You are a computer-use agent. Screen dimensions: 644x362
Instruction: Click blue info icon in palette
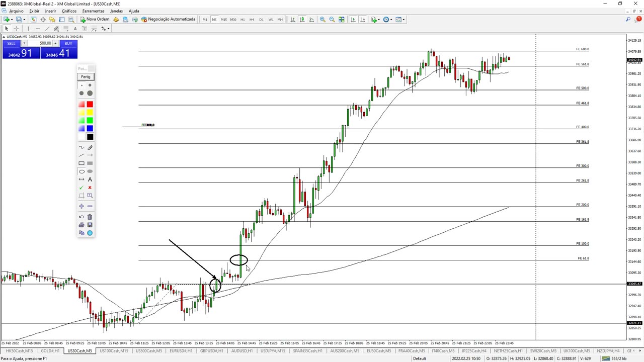(90, 233)
